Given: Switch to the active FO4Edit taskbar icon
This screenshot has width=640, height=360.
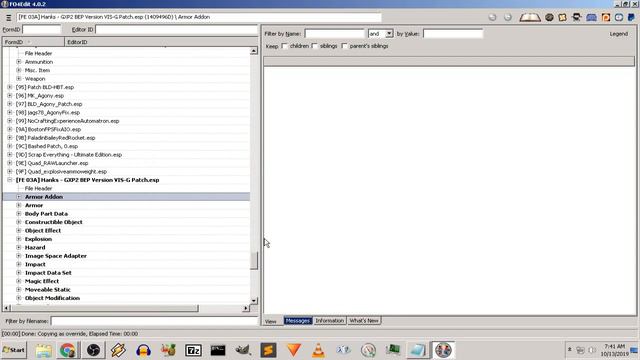Looking at the screenshot, I should (443, 350).
